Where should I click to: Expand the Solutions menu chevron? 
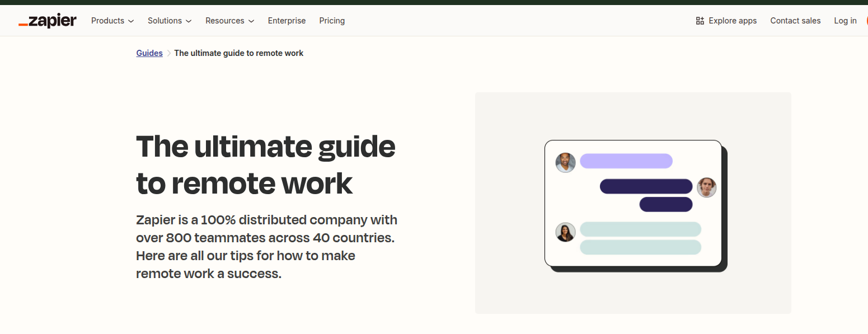pos(189,21)
